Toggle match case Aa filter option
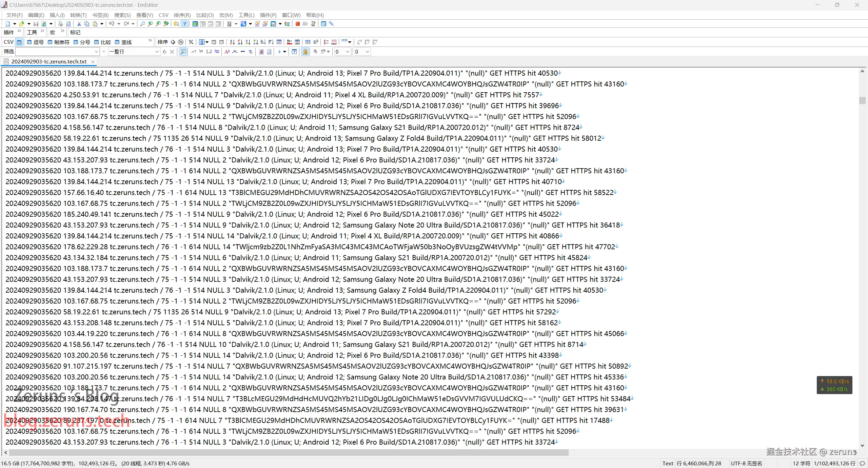The width and height of the screenshot is (868, 468). tap(227, 52)
